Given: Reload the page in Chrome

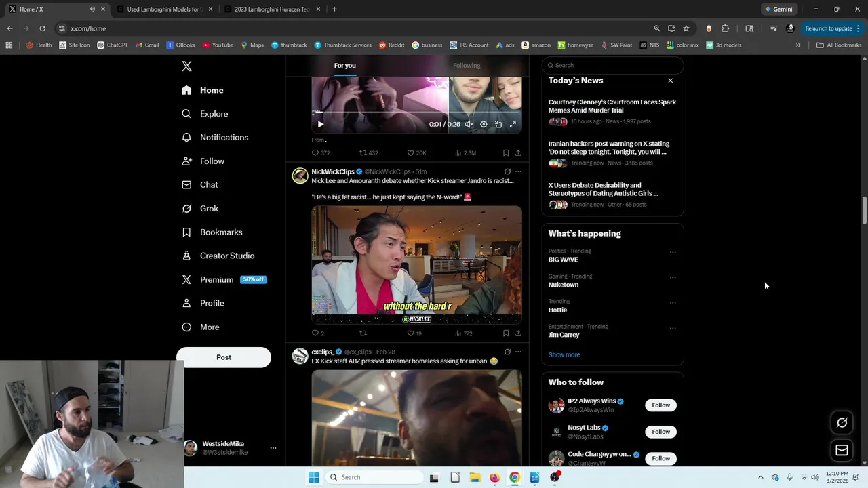Looking at the screenshot, I should (x=42, y=28).
